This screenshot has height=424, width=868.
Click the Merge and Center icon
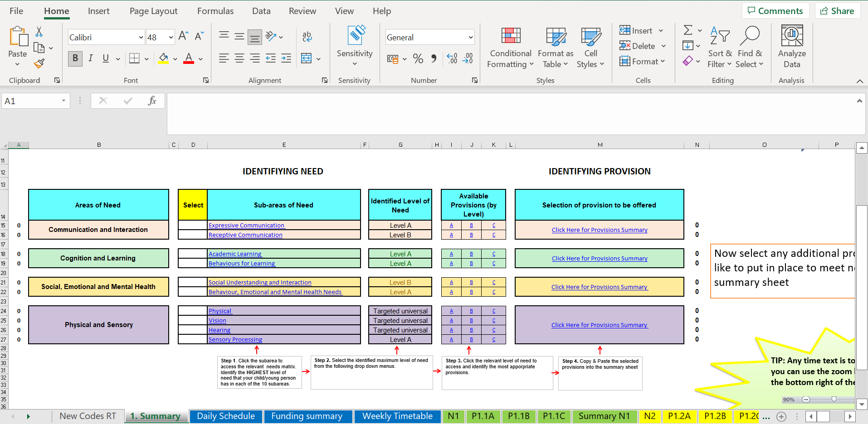point(307,58)
